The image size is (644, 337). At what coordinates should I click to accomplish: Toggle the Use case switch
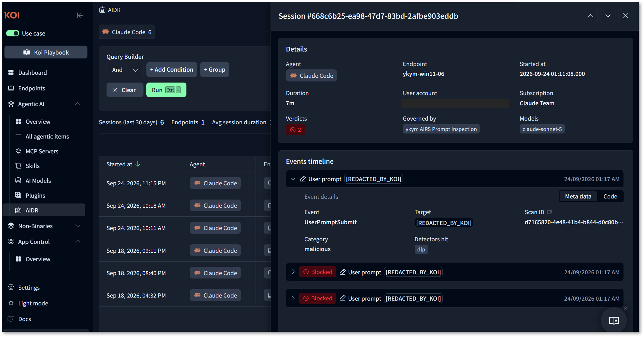pyautogui.click(x=12, y=33)
